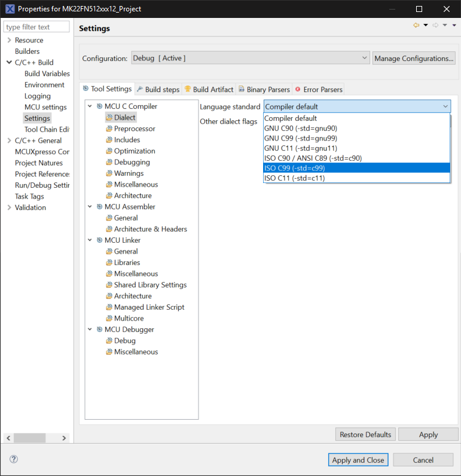Click Apply and Close button
The width and height of the screenshot is (461, 476).
[358, 460]
